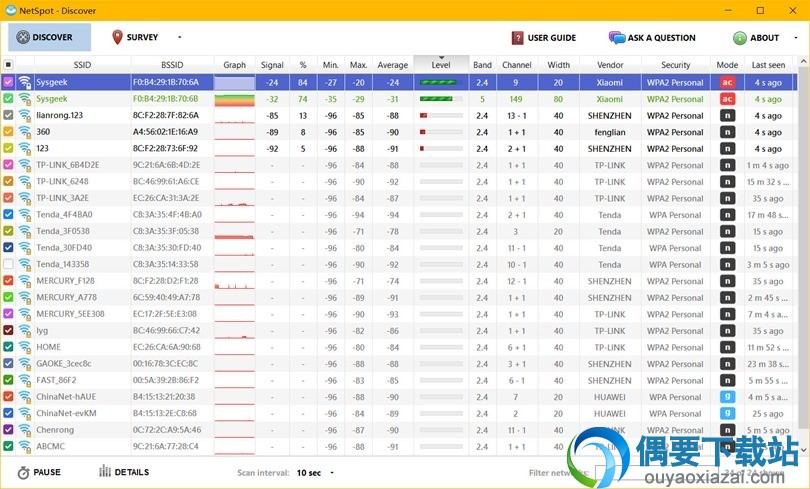Viewport: 810px width, 489px height.
Task: Uncheck the 360 network checkbox
Action: click(8, 132)
